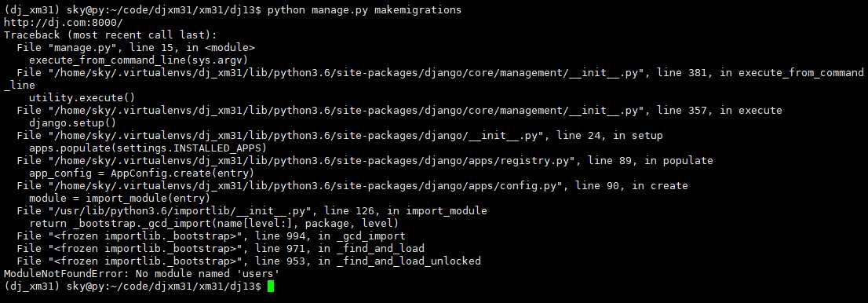Click the registry.py line 89 file path
The width and height of the screenshot is (868, 303).
pyautogui.click(x=365, y=161)
